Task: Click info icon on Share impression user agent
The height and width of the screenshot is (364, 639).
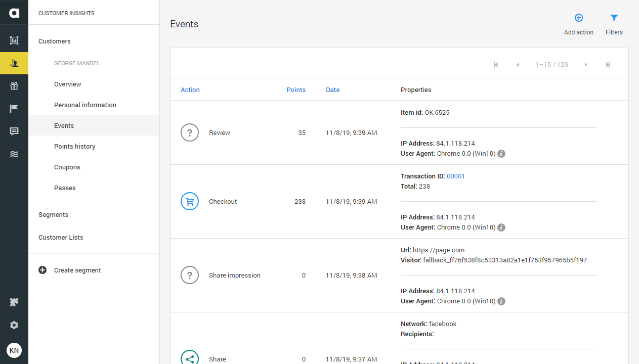Action: point(501,301)
